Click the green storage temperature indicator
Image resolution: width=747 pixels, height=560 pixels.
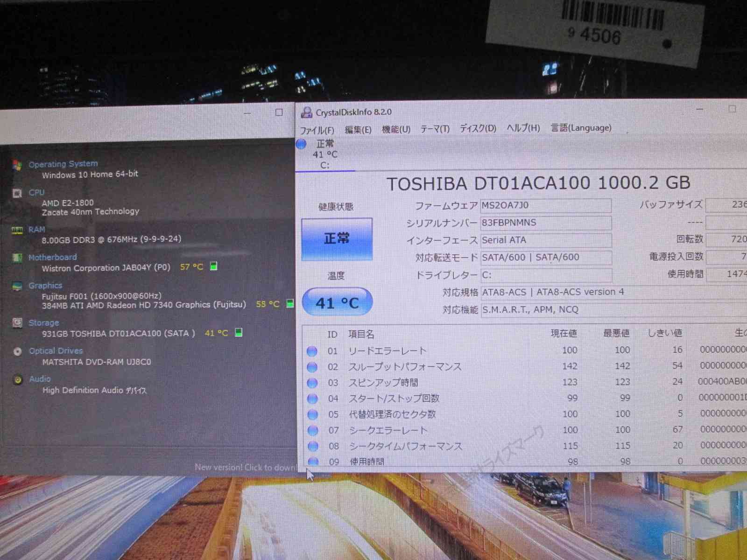click(x=239, y=333)
